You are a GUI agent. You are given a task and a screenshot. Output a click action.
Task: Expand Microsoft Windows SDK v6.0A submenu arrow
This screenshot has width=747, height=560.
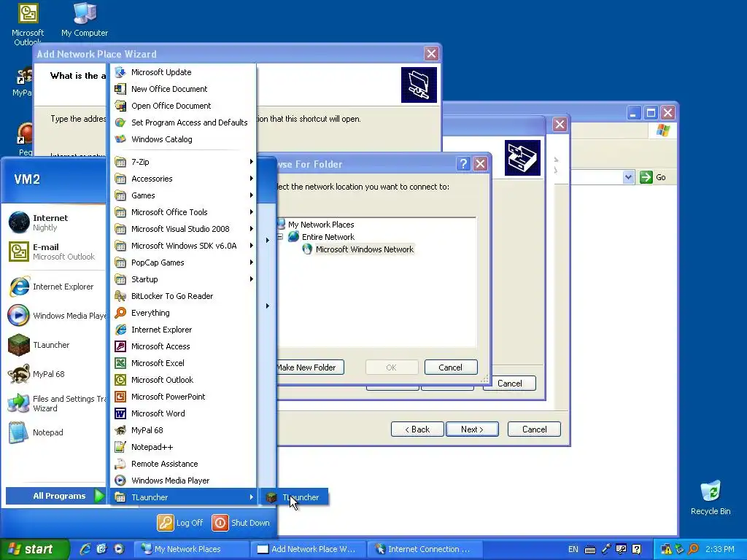coord(251,246)
